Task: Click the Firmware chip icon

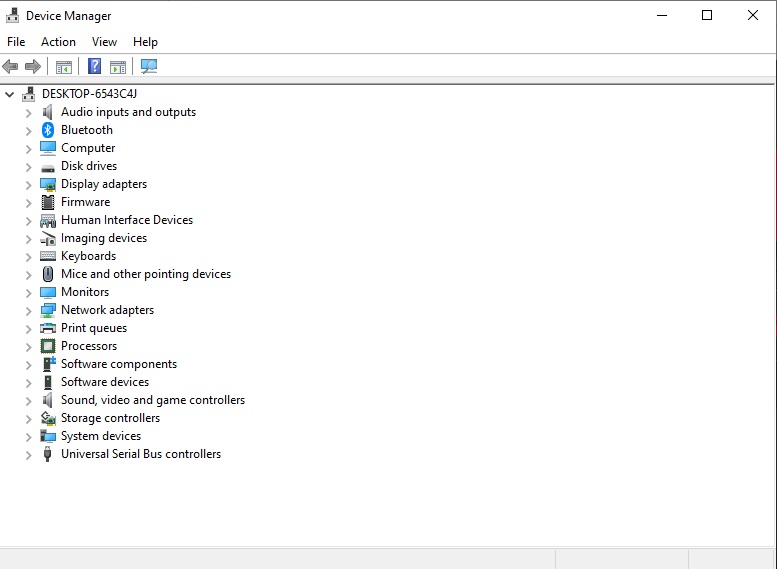Action: point(48,202)
